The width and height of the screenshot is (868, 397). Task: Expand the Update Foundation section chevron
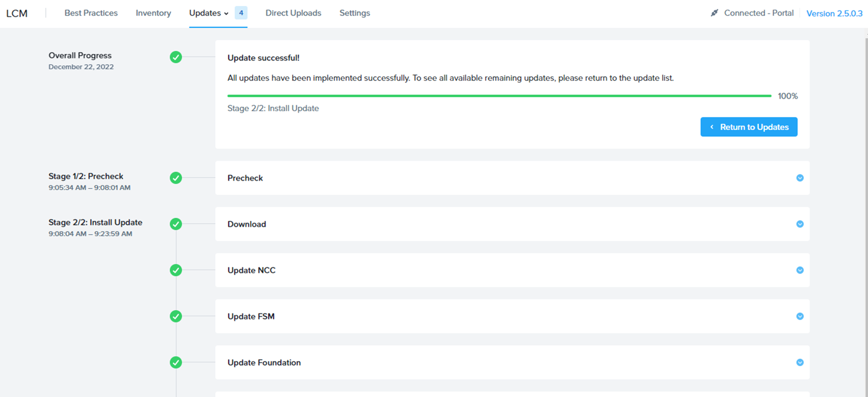coord(800,362)
